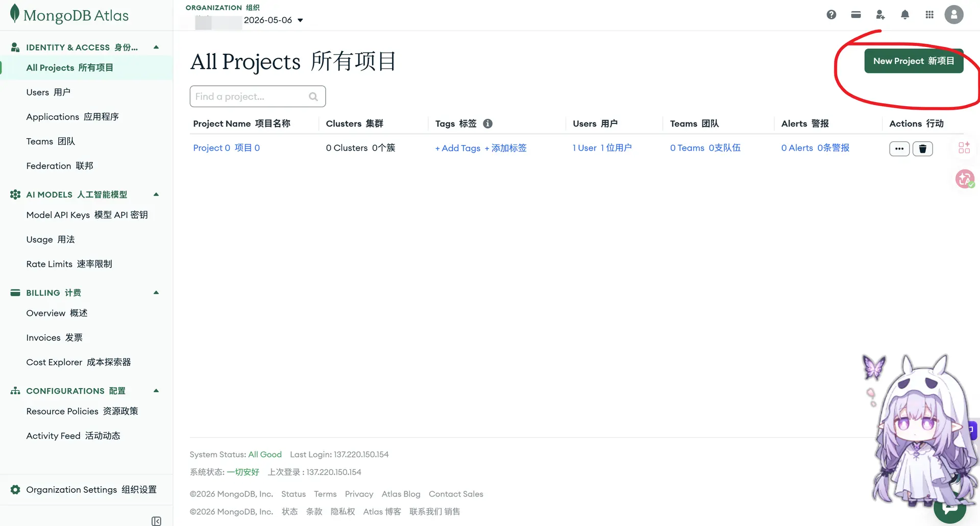Collapse the AI Models section
Image resolution: width=980 pixels, height=526 pixels.
156,195
